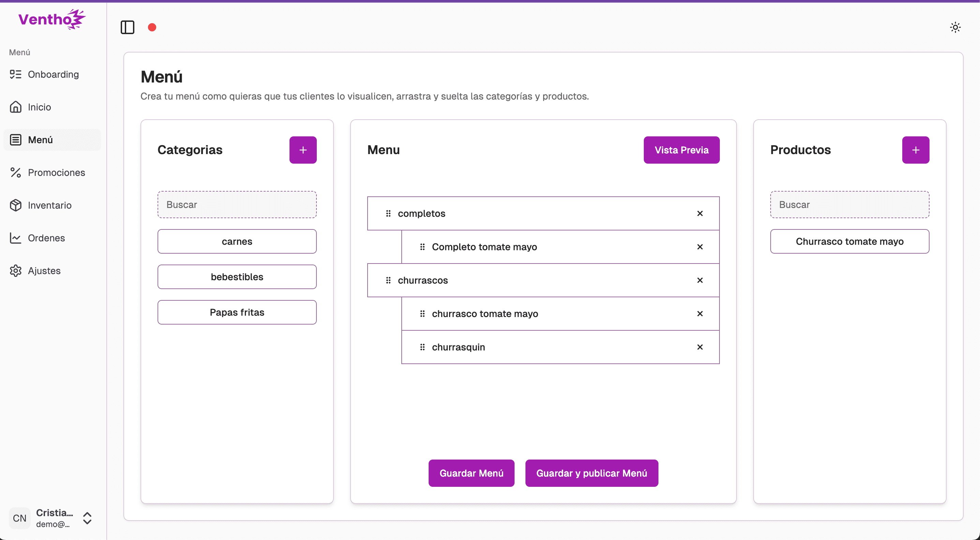Viewport: 980px width, 540px height.
Task: Add a new product with plus button
Action: point(915,150)
